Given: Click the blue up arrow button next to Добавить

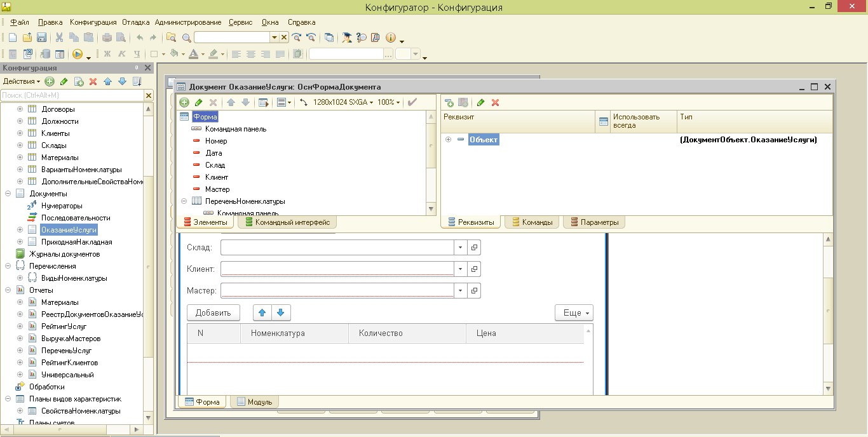Looking at the screenshot, I should pos(262,313).
